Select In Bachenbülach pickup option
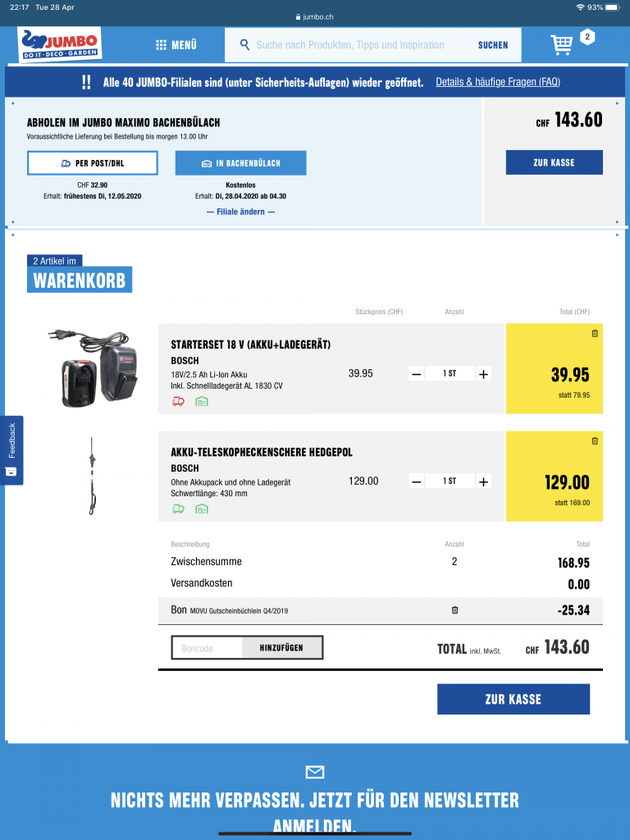Viewport: 630px width, 840px height. [x=240, y=163]
